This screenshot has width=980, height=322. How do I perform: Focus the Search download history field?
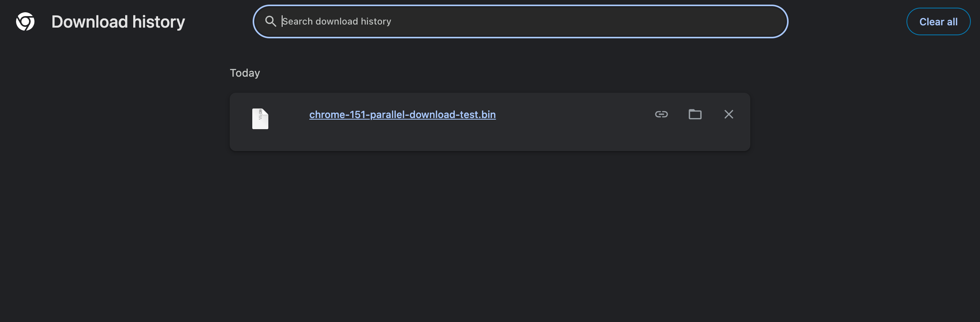click(521, 21)
